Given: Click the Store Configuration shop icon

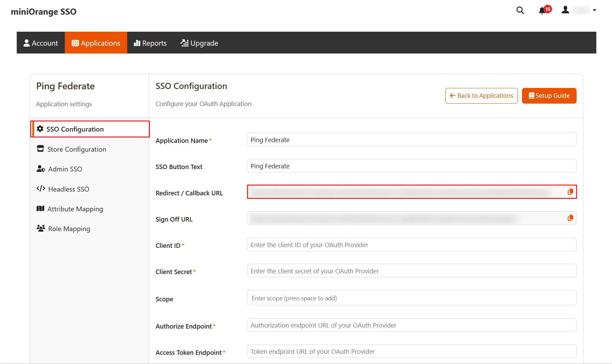Looking at the screenshot, I should tap(41, 149).
